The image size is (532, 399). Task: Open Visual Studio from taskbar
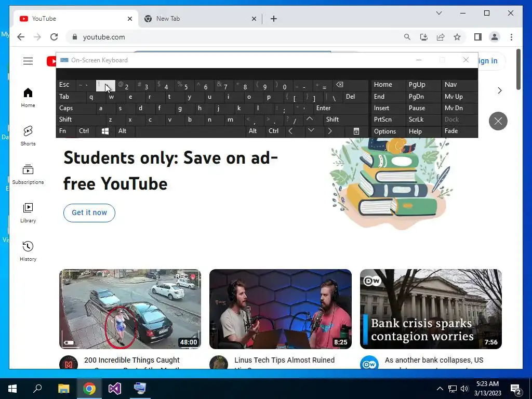coord(115,389)
